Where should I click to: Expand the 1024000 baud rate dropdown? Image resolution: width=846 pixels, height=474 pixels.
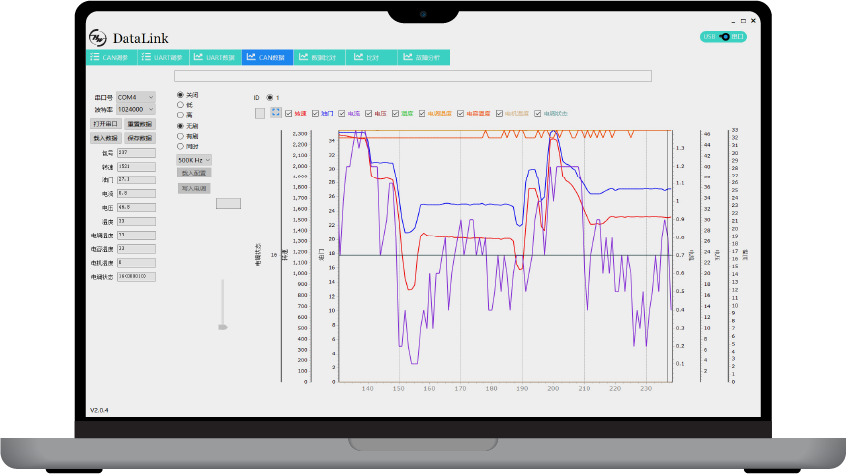click(136, 109)
